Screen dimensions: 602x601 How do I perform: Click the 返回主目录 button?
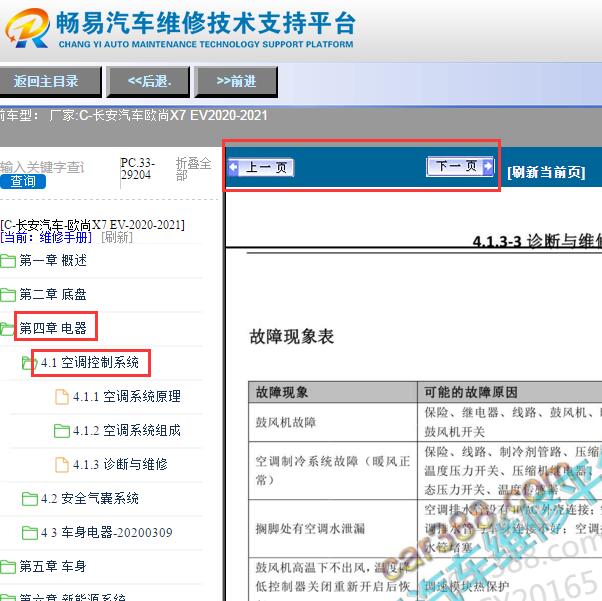click(49, 81)
